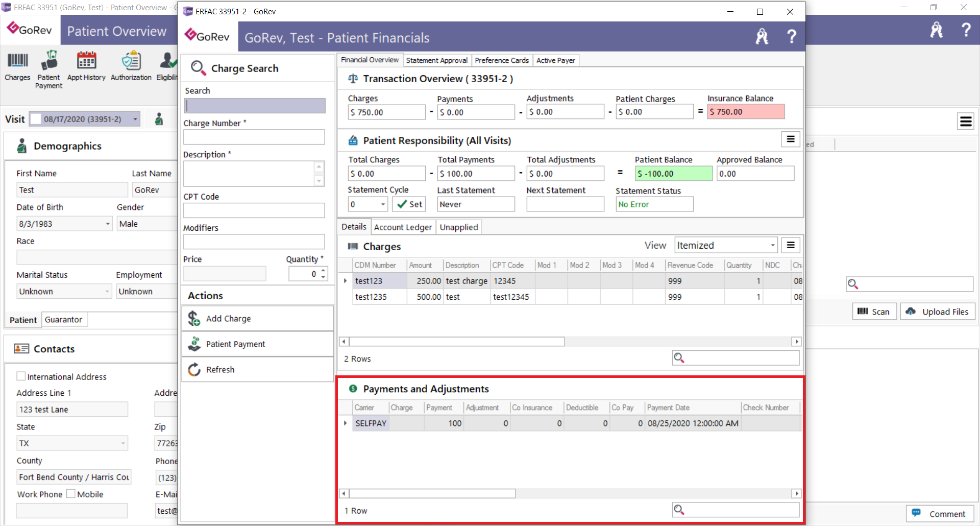Open the State dropdown showing TX

(x=123, y=443)
